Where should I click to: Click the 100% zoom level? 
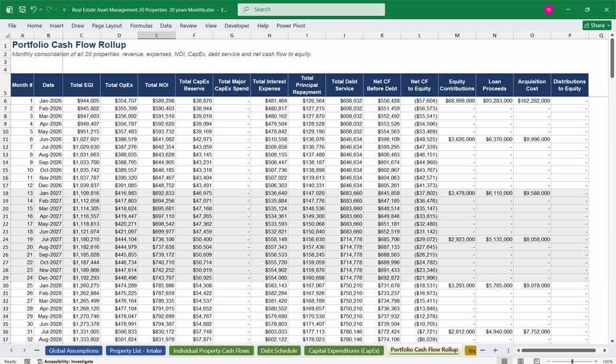[607, 362]
